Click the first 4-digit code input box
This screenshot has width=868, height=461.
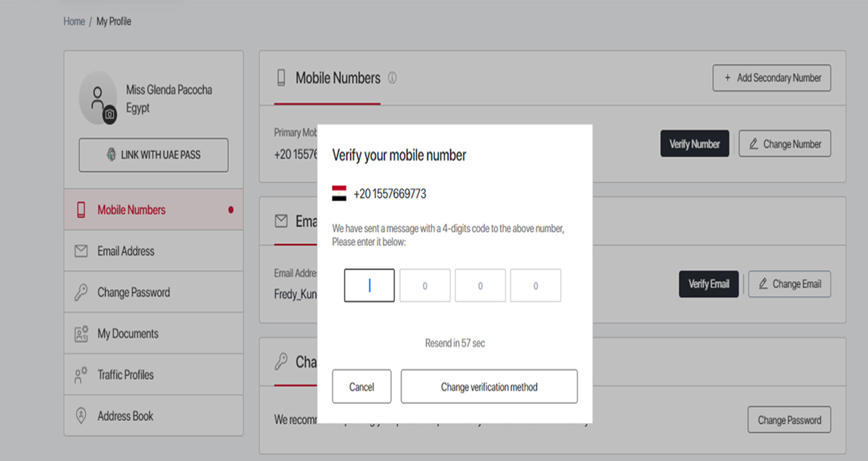pos(369,285)
